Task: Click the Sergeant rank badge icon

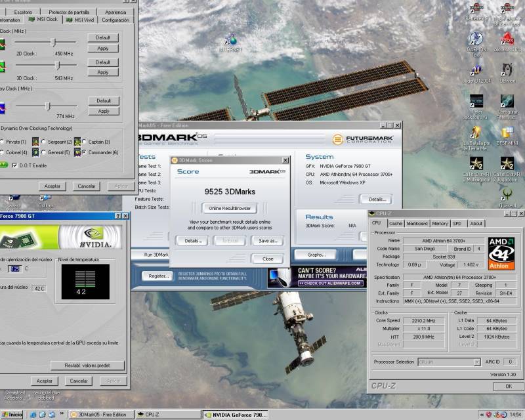Action: (35, 142)
